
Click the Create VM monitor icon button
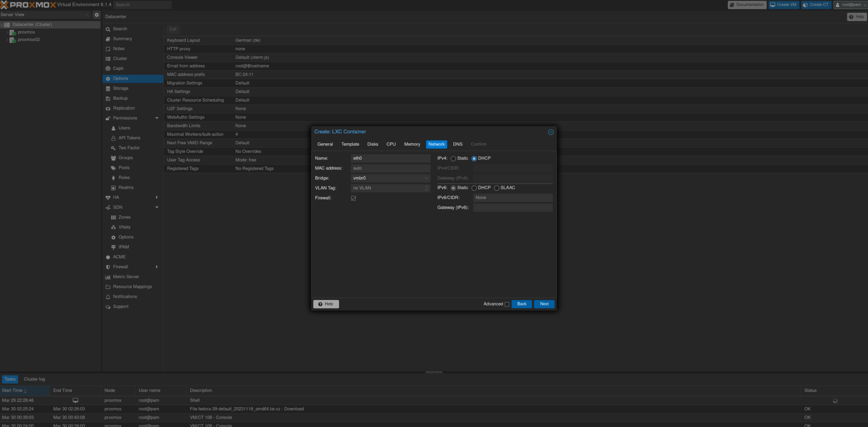click(784, 5)
